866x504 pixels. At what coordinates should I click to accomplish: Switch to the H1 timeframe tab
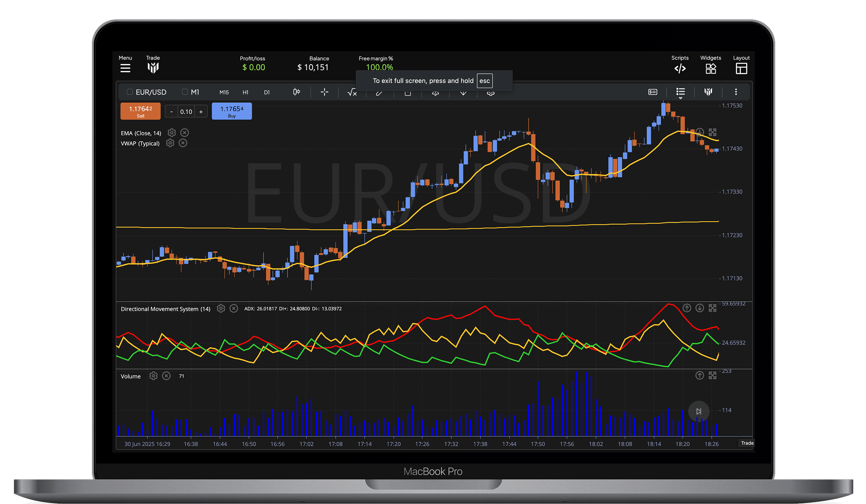pyautogui.click(x=245, y=92)
